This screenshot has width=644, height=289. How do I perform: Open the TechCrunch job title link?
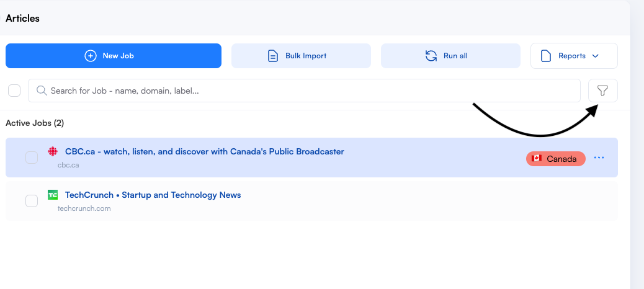tap(153, 195)
